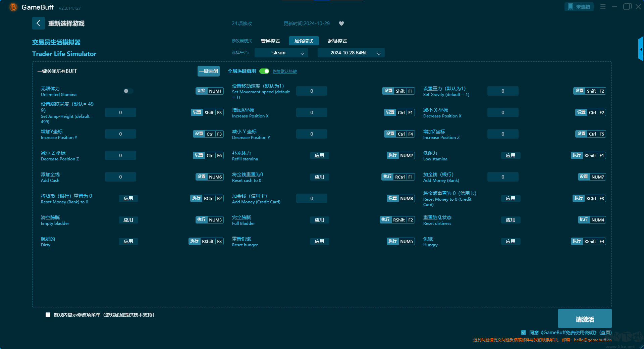Click the heart favorite icon
The height and width of the screenshot is (349, 644).
click(x=341, y=23)
